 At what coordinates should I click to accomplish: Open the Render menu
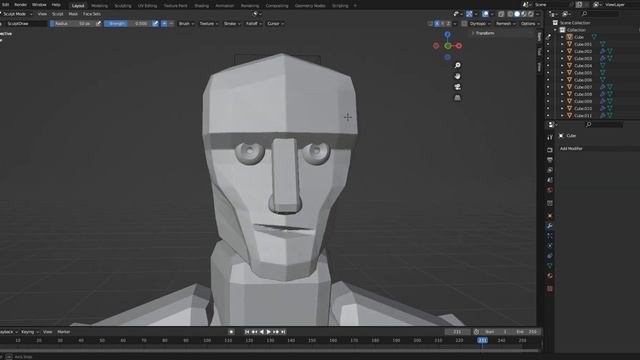point(21,4)
